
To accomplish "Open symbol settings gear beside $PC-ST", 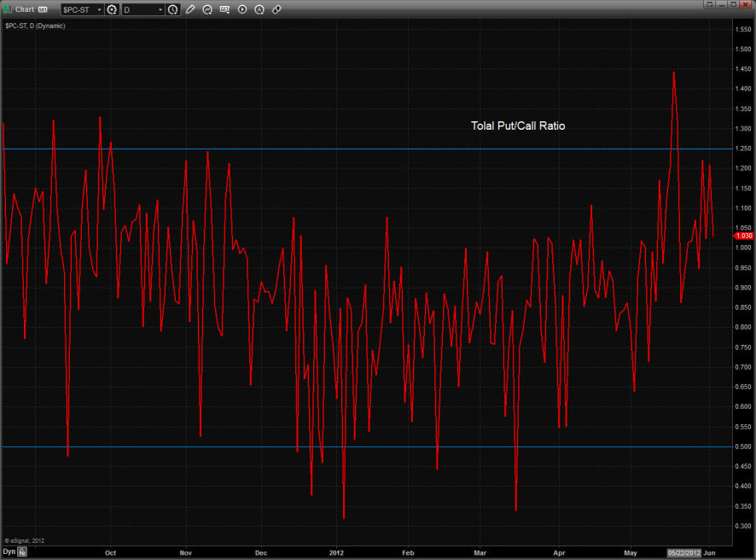I will (x=111, y=9).
